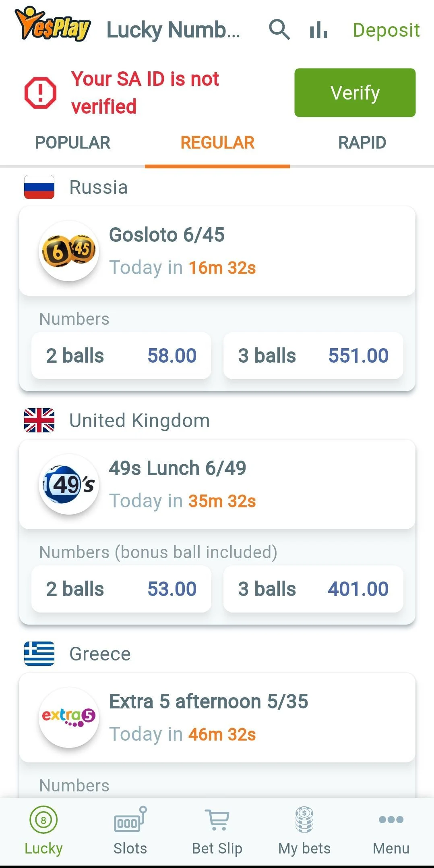
Task: Open the statistics bar chart icon
Action: pyautogui.click(x=318, y=30)
